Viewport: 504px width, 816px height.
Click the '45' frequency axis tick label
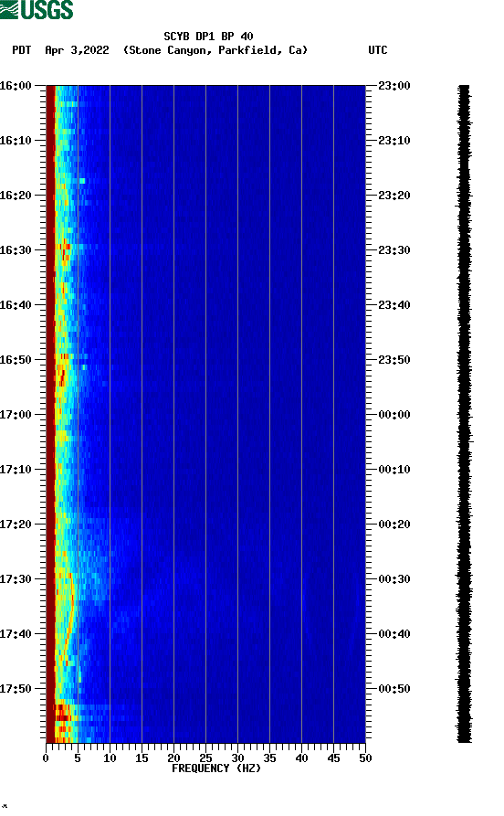pos(334,758)
